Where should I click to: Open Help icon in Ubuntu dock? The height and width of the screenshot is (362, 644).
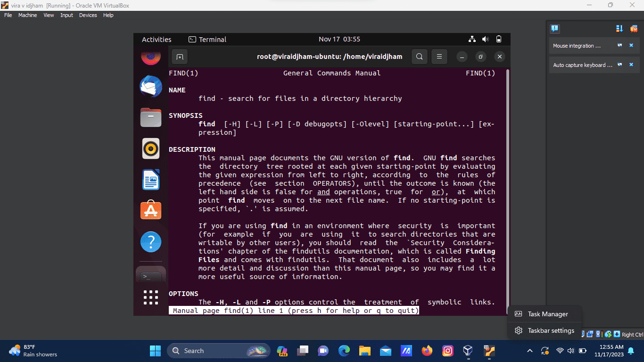tap(151, 242)
